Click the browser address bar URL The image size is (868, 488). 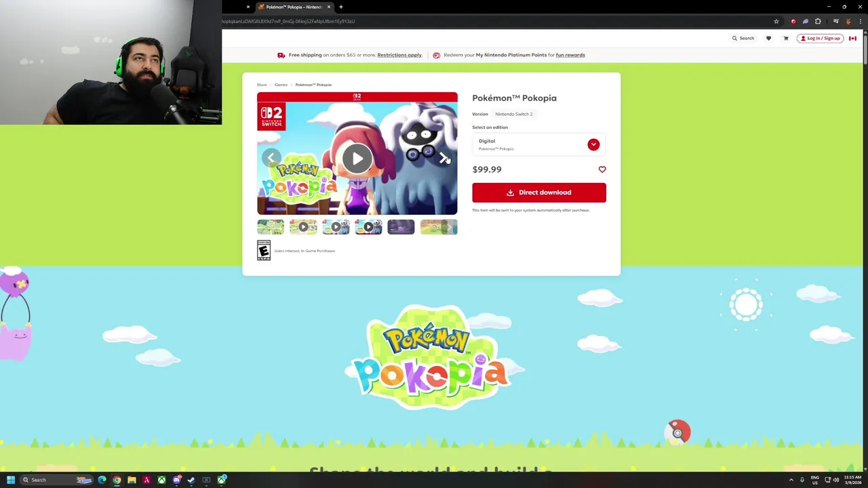point(288,21)
